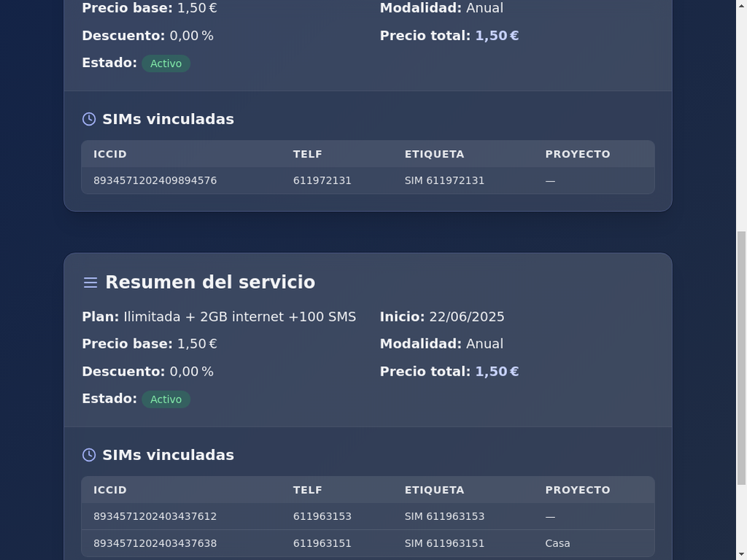Click the start date 22/06/2025

tap(466, 316)
